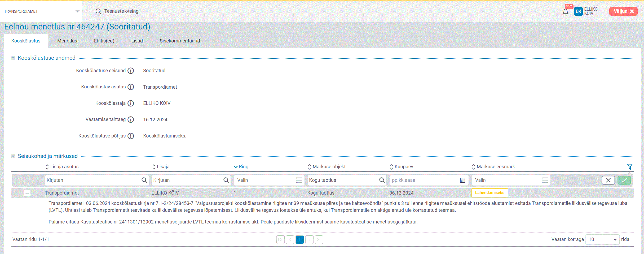Click the Eelnõu menetlus nr 464247 heading

pos(77,27)
